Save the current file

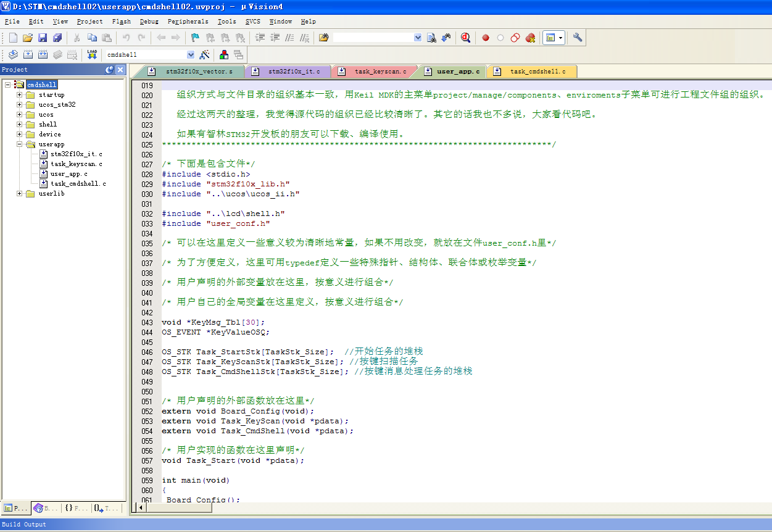pyautogui.click(x=43, y=38)
